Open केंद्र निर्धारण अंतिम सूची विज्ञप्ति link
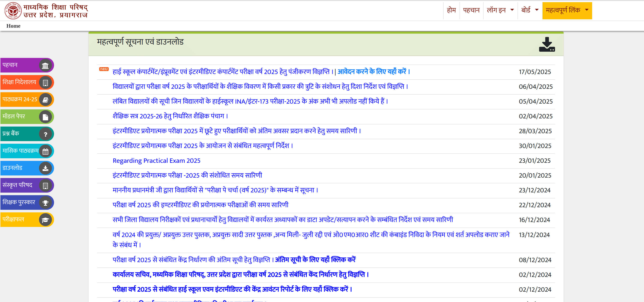Screen dimensions: 644x302 (x=193, y=260)
